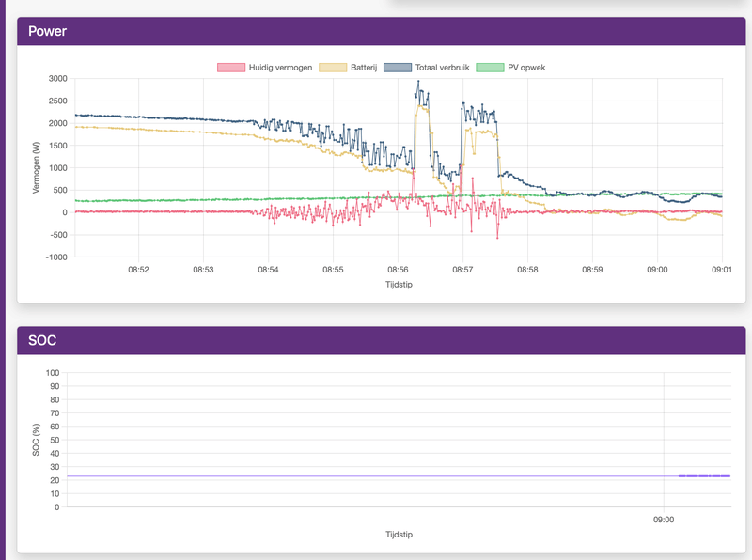Toggle the Batterij legend color box

[333, 68]
